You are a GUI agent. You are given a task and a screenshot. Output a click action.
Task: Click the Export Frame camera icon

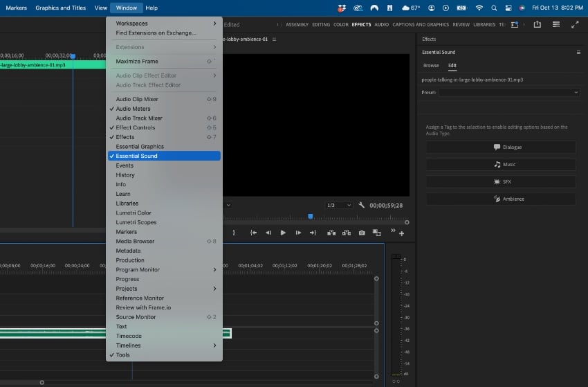[x=362, y=233]
